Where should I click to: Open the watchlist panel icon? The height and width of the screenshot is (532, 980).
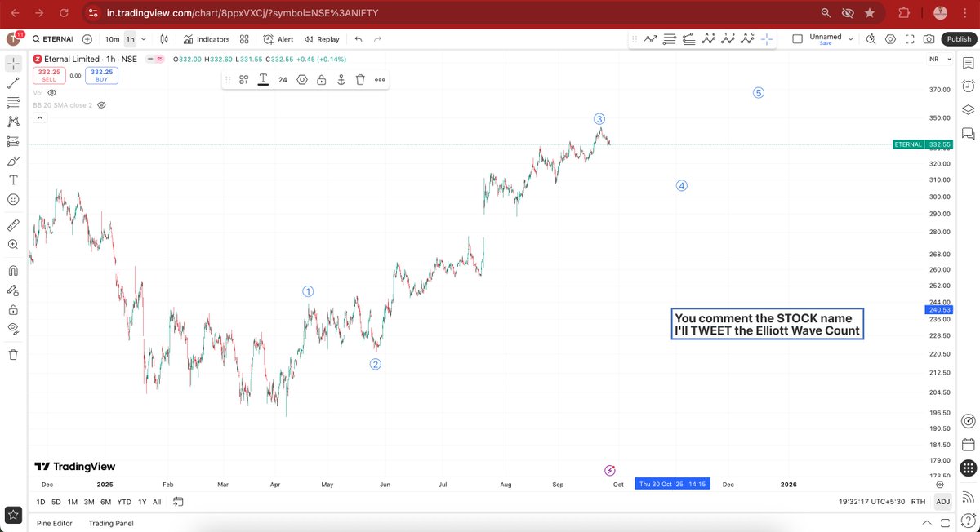[968, 63]
